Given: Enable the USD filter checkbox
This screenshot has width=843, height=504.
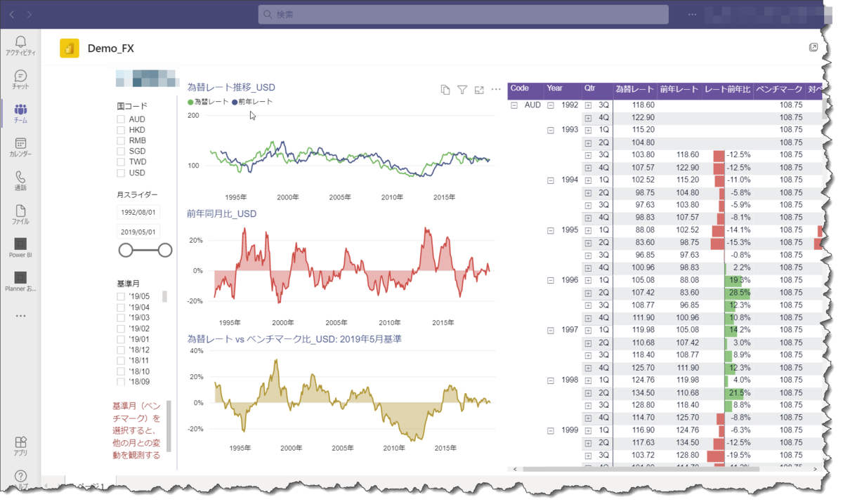Looking at the screenshot, I should (120, 171).
